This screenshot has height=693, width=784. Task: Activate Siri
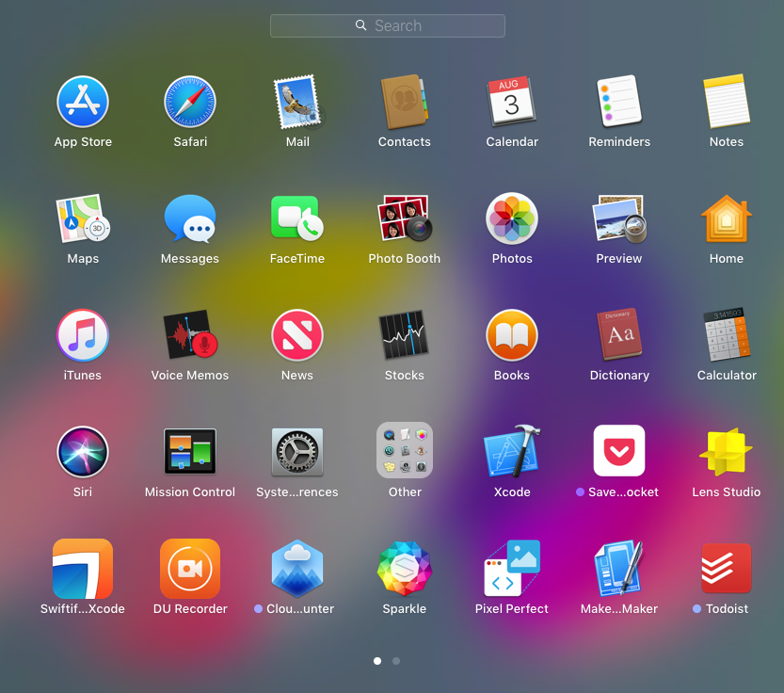[x=83, y=452]
